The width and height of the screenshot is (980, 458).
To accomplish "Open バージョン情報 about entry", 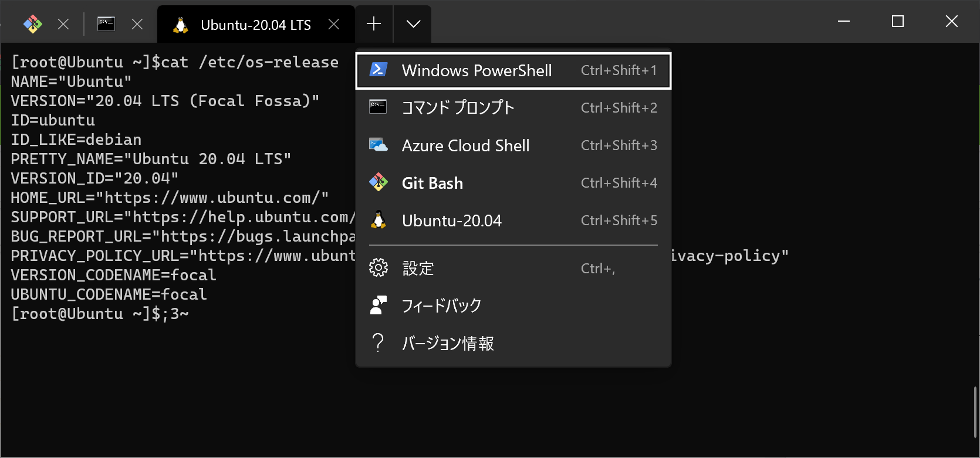I will [x=513, y=343].
